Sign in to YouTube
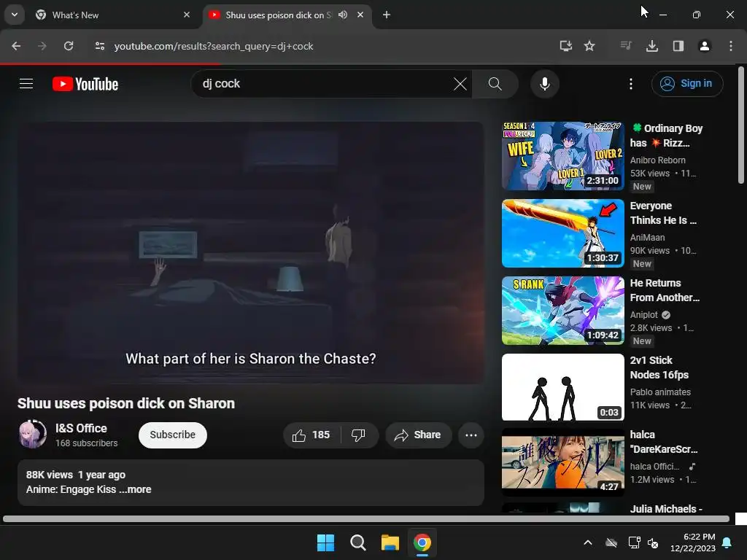The width and height of the screenshot is (747, 560). (687, 84)
